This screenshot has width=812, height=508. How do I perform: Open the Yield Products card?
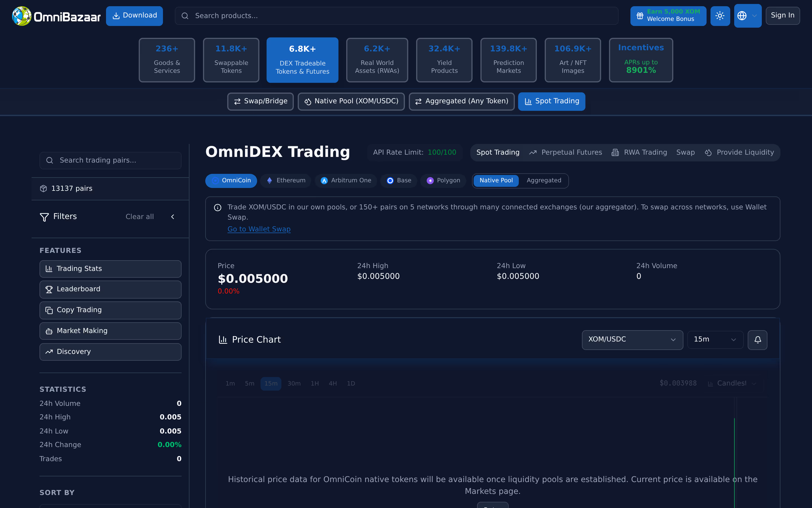coord(444,60)
